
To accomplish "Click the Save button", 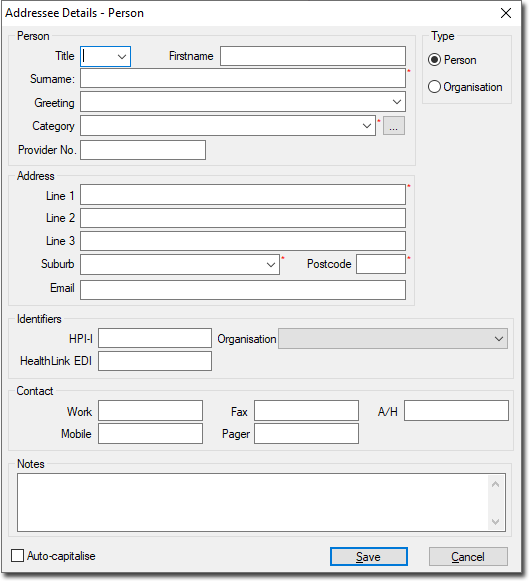I will point(369,557).
